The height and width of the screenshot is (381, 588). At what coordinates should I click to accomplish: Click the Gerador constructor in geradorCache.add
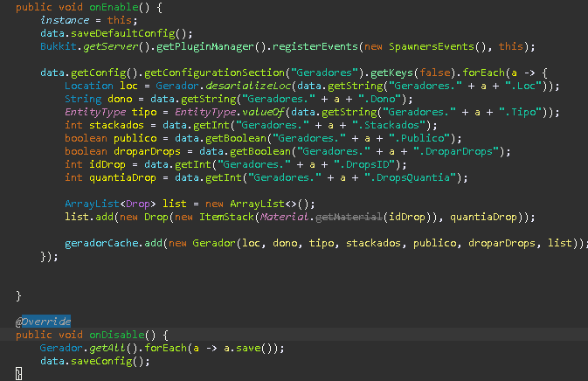(214, 244)
